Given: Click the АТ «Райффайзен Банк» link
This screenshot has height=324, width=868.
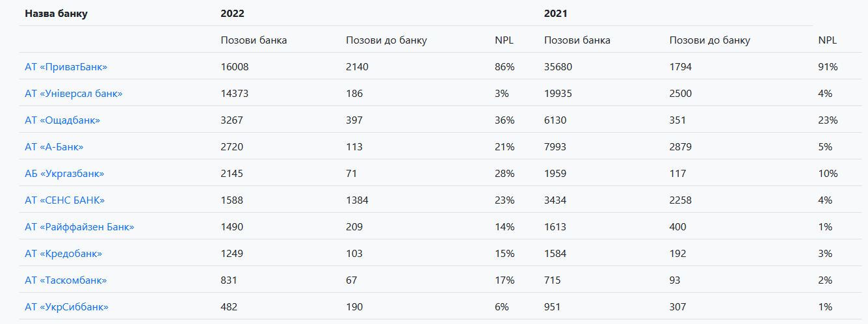Looking at the screenshot, I should (79, 227).
